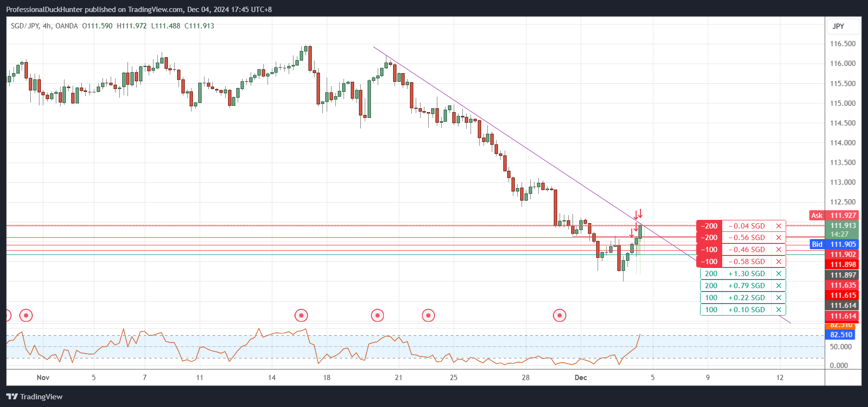The height and width of the screenshot is (407, 868).
Task: Select the -0.56 SGD loss label
Action: coord(747,238)
